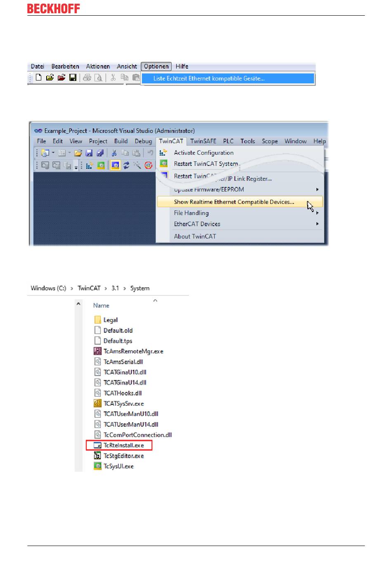The image size is (392, 565).
Task: Select Show Realtime Ethernet Compatible Devices
Action: [x=240, y=202]
